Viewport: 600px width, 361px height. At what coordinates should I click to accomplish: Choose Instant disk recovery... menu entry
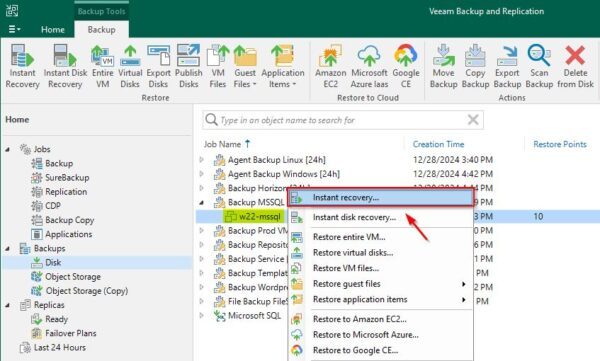coord(381,217)
